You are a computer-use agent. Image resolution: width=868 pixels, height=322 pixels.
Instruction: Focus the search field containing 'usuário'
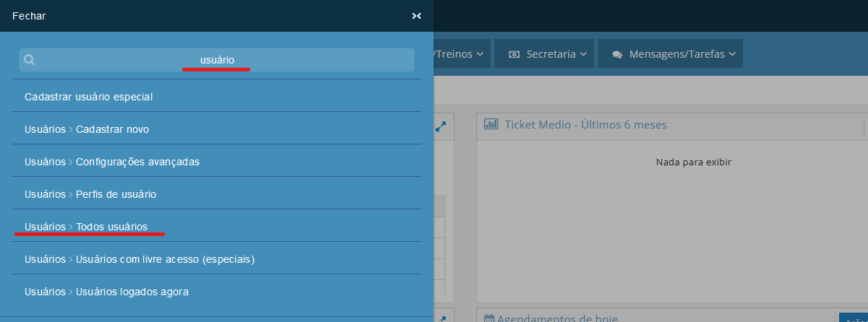point(217,61)
